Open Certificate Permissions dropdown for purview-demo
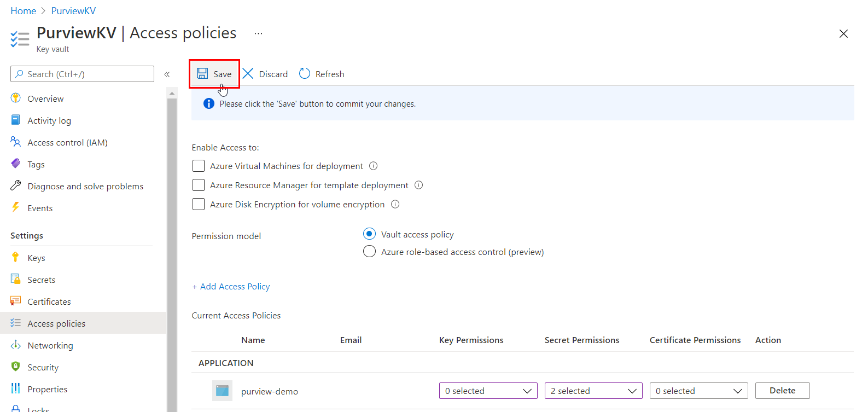Image resolution: width=868 pixels, height=412 pixels. coord(698,391)
